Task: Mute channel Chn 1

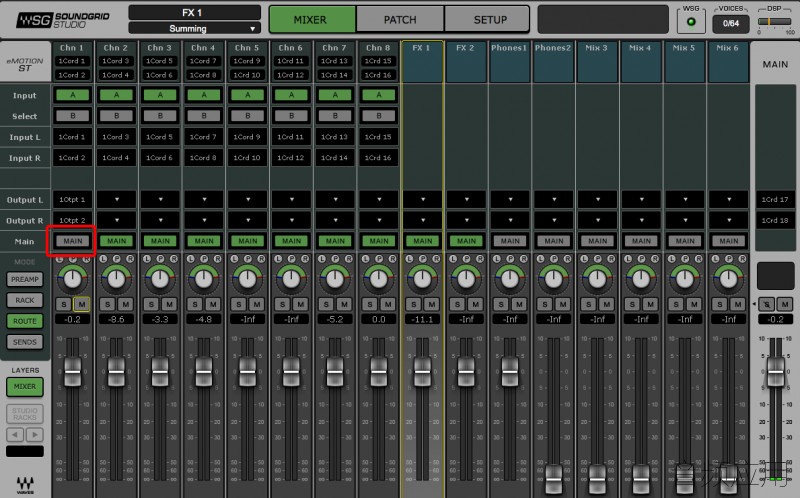Action: (82, 305)
